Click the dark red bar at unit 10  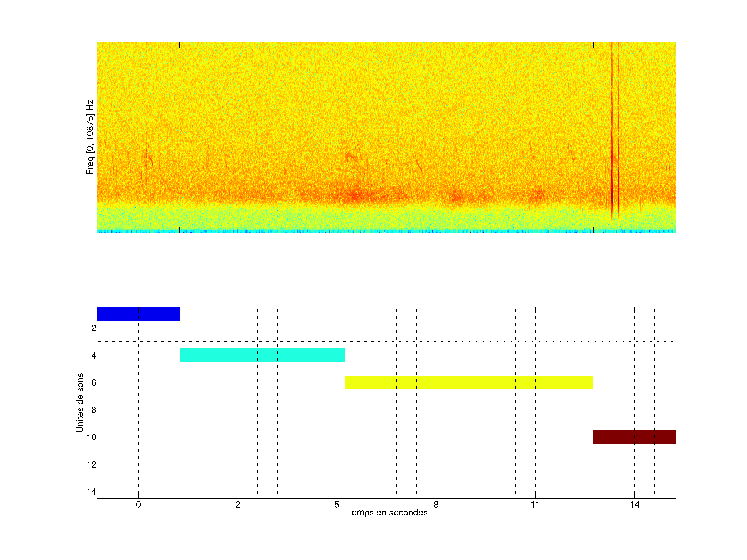tap(634, 437)
